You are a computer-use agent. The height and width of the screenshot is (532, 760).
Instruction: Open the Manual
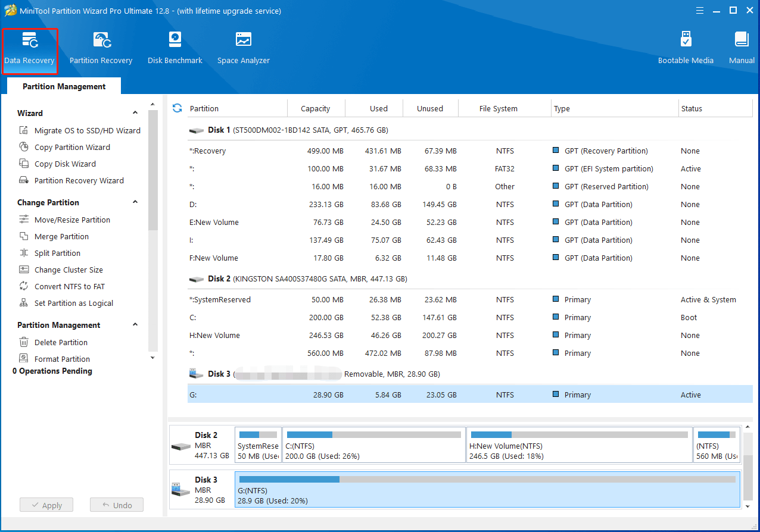click(x=742, y=49)
